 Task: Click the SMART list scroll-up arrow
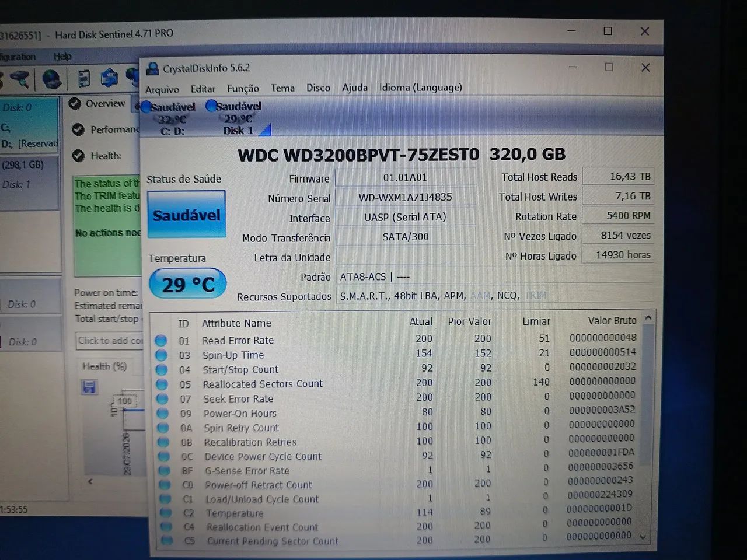click(x=648, y=318)
